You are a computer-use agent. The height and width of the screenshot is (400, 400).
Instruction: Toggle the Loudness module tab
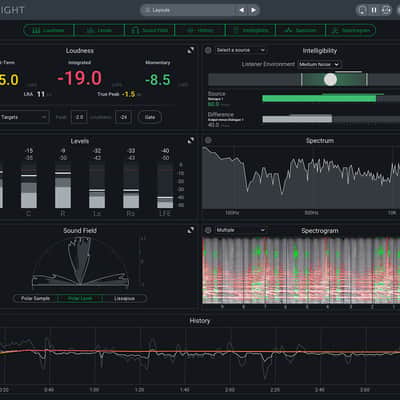[x=49, y=30]
